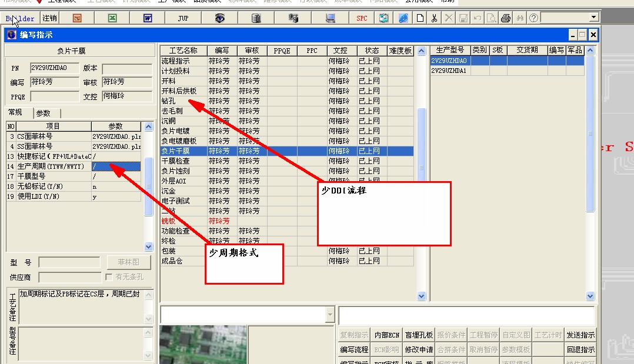Click the PN input field
634x364 pixels.
pos(55,68)
